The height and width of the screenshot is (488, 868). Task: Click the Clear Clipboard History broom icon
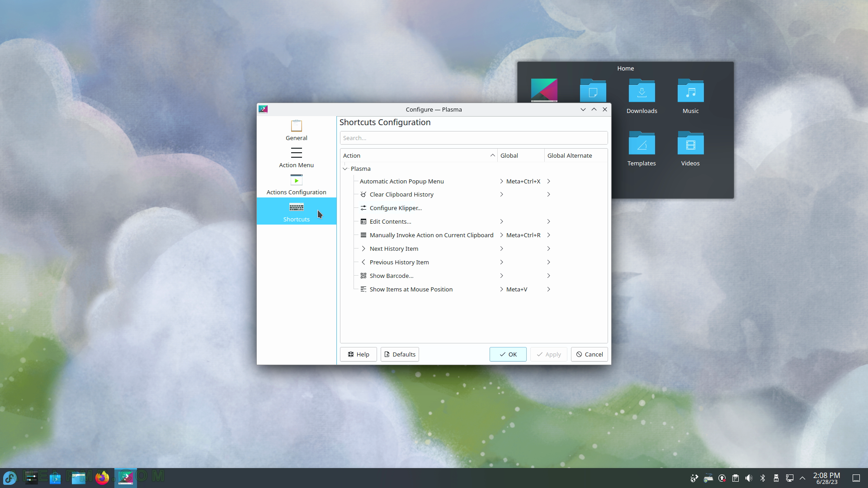click(363, 194)
